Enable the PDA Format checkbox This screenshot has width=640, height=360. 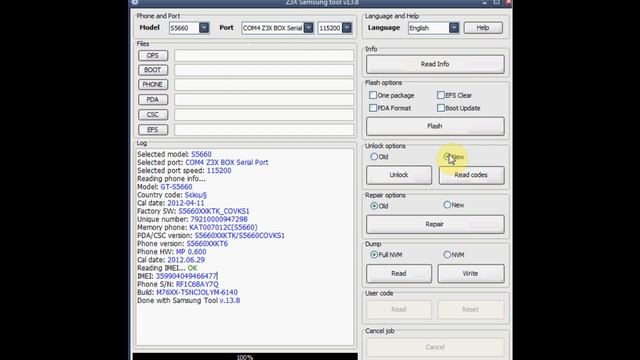(x=373, y=108)
